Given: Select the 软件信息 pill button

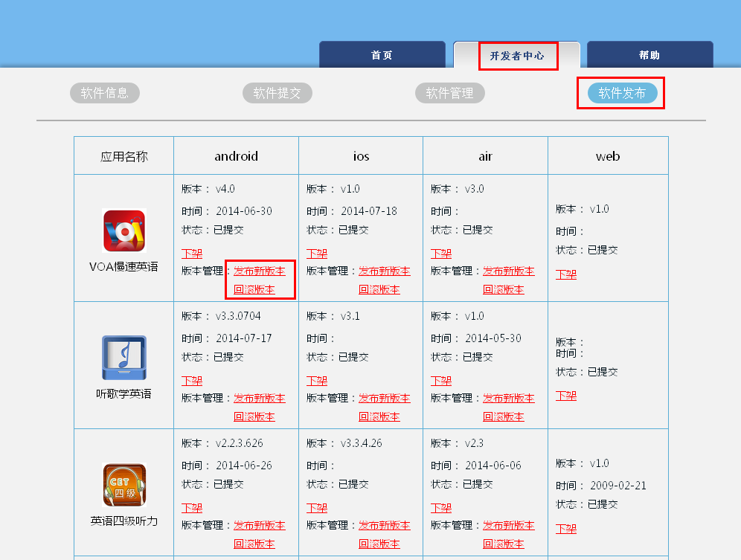Looking at the screenshot, I should pyautogui.click(x=105, y=93).
